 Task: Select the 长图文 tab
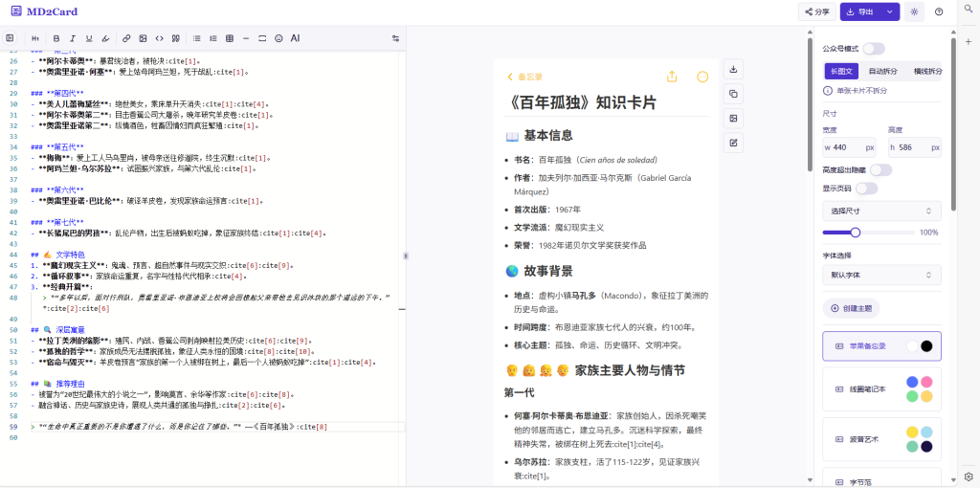click(x=841, y=71)
